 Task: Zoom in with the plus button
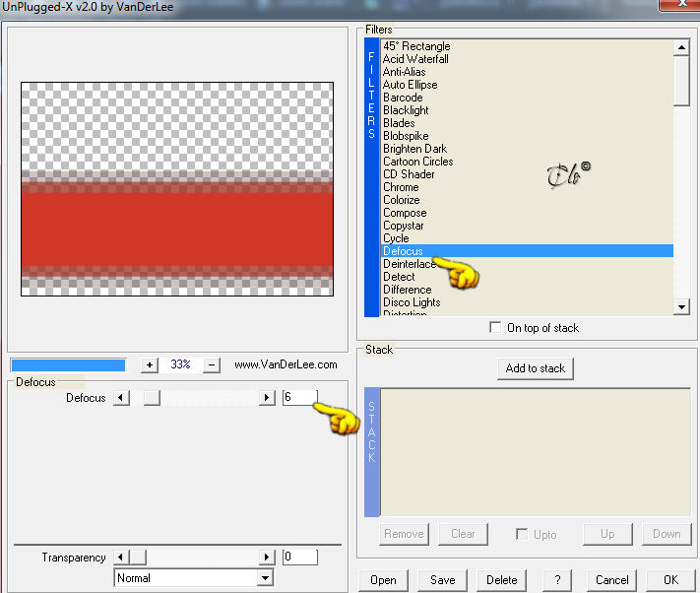[x=150, y=364]
